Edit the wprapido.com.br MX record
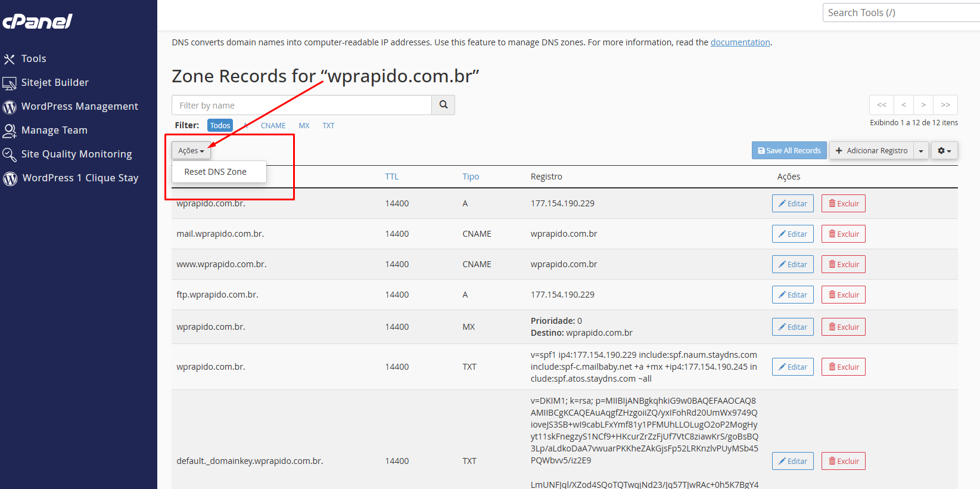 coord(792,327)
